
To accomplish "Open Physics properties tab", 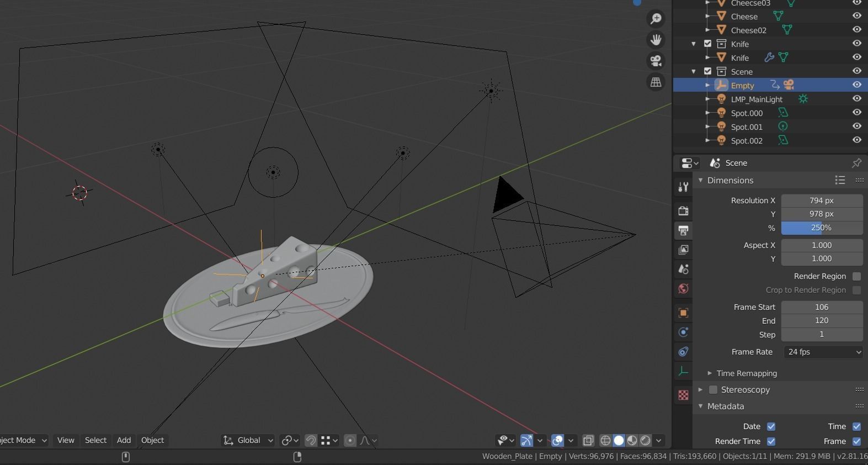I will [x=683, y=332].
